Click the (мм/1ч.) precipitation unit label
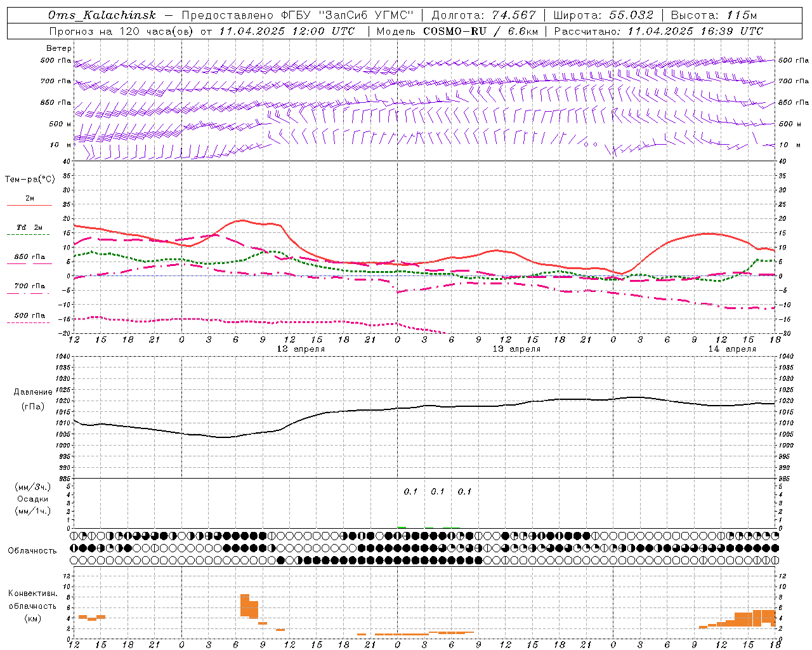The width and height of the screenshot is (812, 650). point(33,511)
